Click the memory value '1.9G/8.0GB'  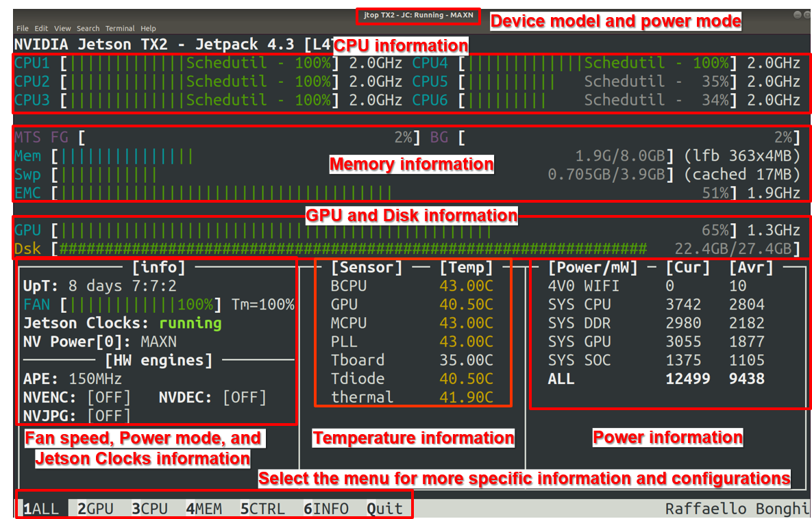(x=620, y=155)
